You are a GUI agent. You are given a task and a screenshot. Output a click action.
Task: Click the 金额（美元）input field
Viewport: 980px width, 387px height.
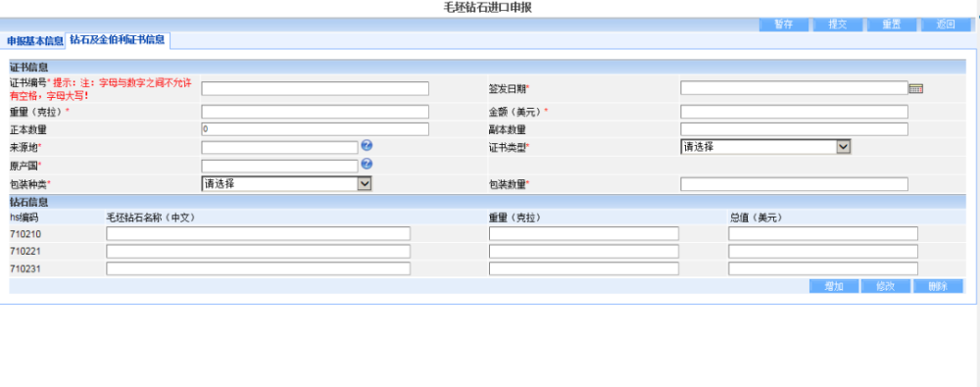pos(794,112)
